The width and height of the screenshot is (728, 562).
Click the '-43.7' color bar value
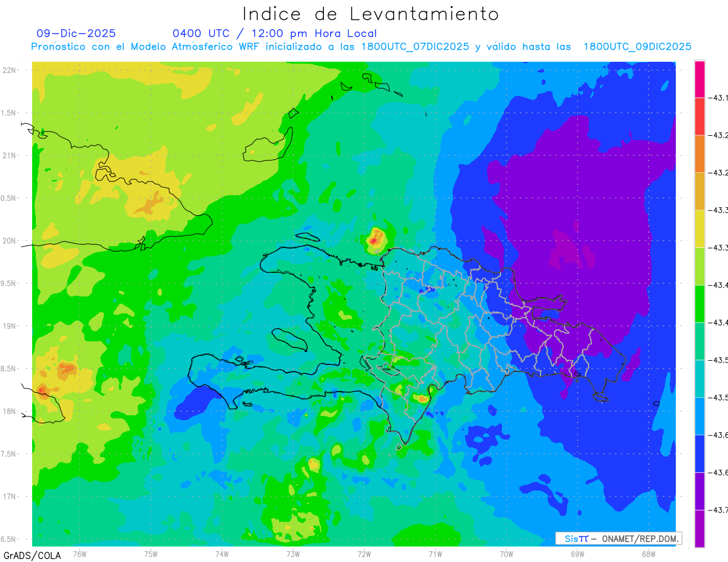(x=718, y=510)
